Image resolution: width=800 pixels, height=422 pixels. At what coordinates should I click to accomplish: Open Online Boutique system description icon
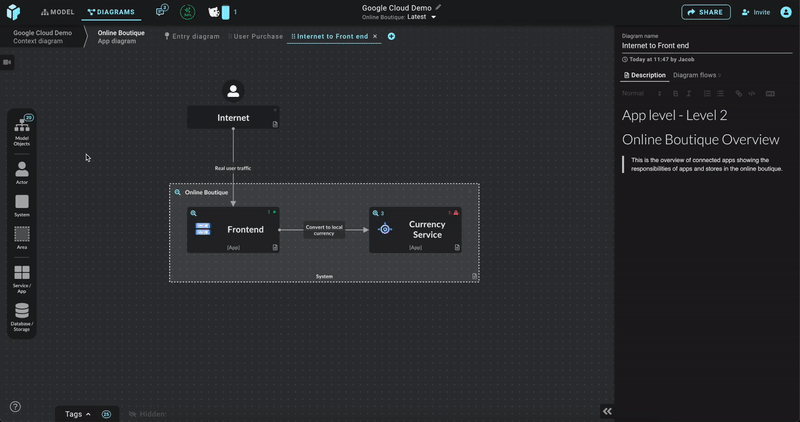474,277
